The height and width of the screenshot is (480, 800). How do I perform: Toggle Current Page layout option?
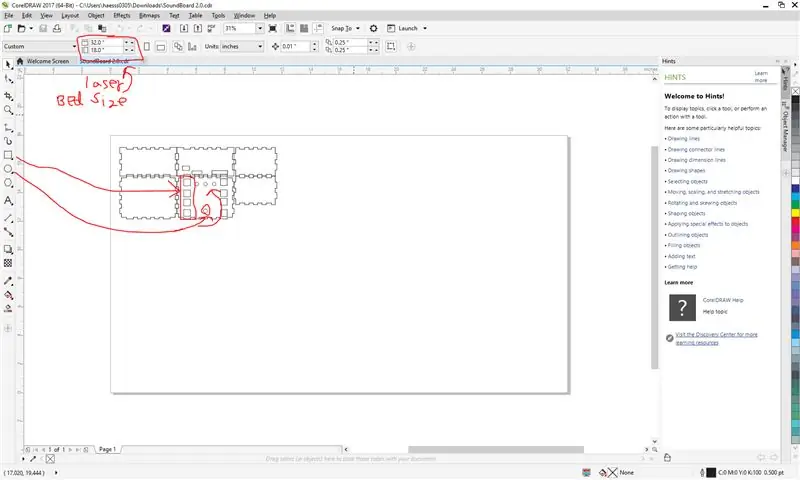point(192,46)
